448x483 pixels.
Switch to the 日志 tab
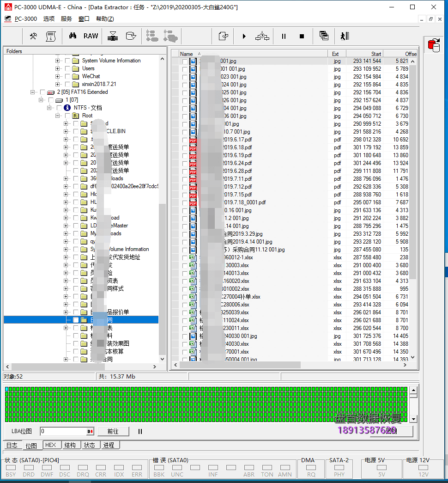click(12, 445)
